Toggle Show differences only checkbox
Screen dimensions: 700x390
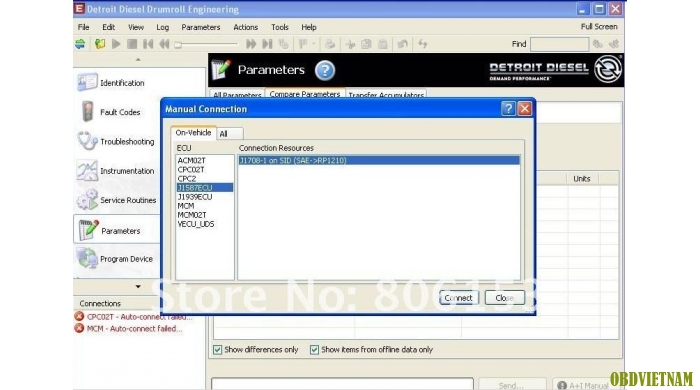(x=217, y=350)
